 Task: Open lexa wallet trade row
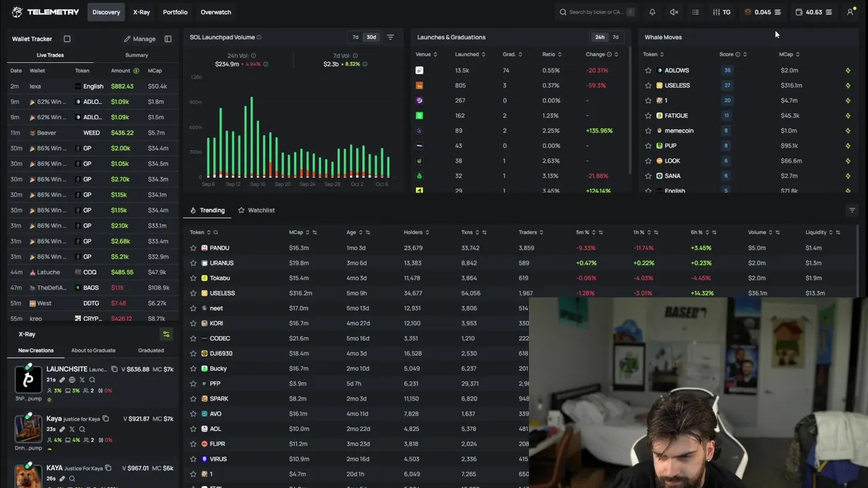(x=92, y=87)
